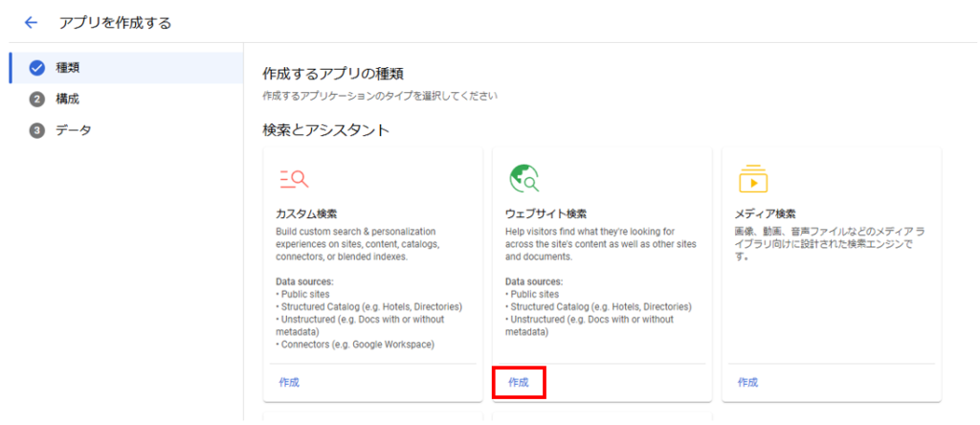Click the step 2 number circle
This screenshot has width=980, height=425.
(x=37, y=99)
